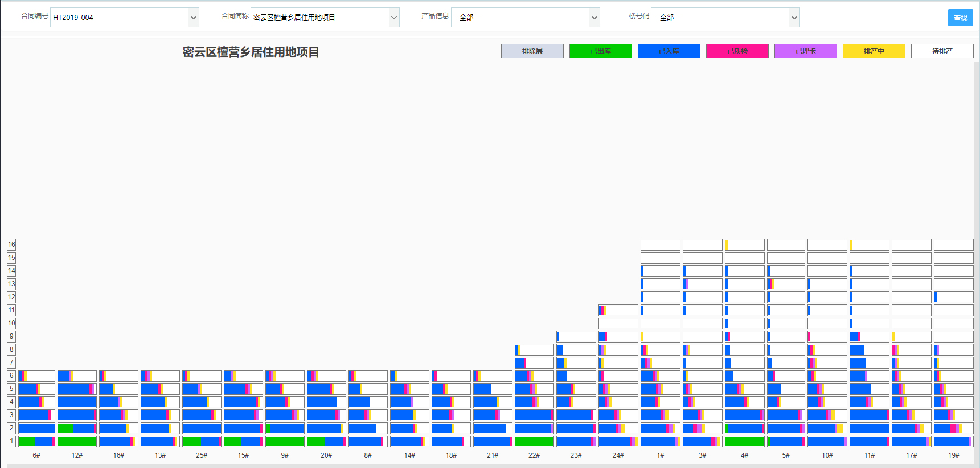
Task: Click the green floor 1 bar of building 22#
Action: pyautogui.click(x=534, y=441)
